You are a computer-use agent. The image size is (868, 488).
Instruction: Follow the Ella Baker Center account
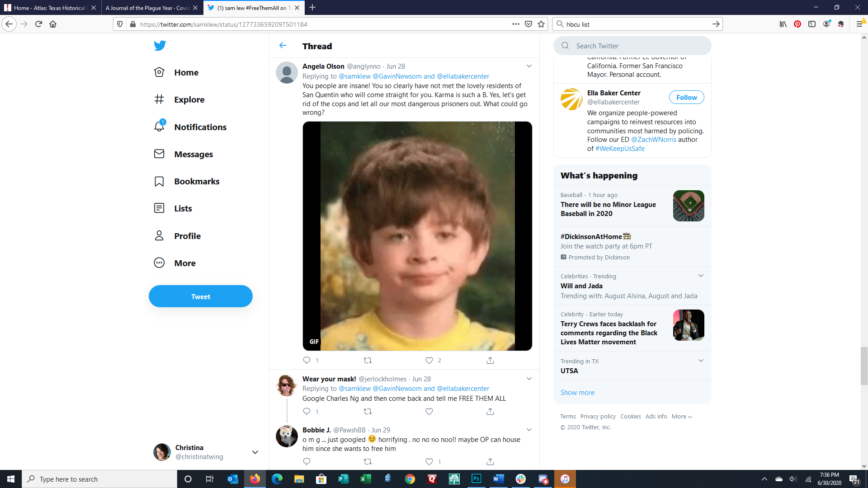click(686, 97)
